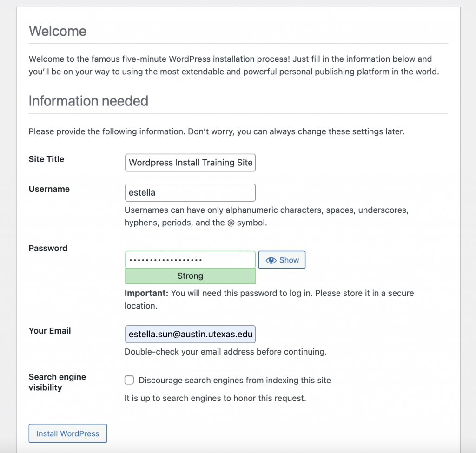Click the Please provide the following information text
This screenshot has width=476, height=453.
tap(217, 131)
